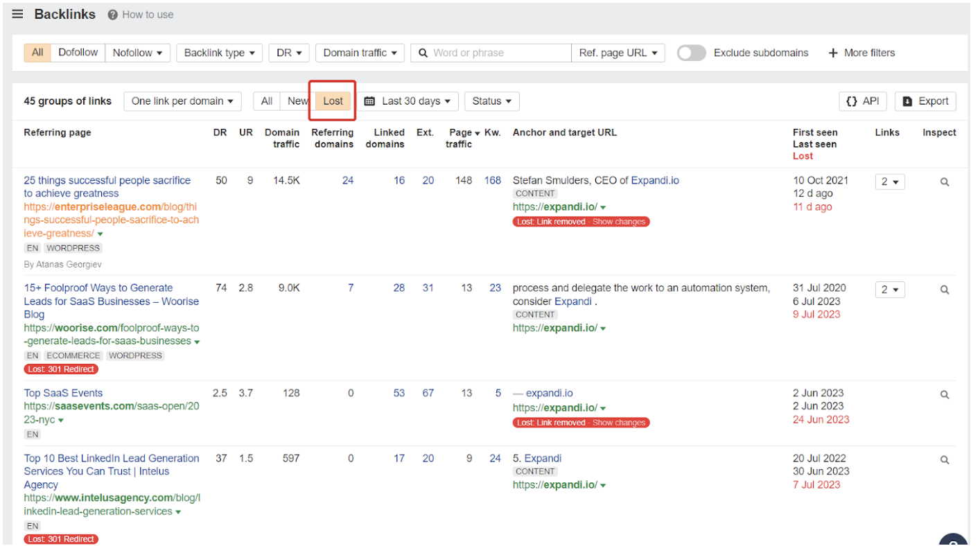Expand the enterpriseleague.com URL caret
Viewport: 980px width, 546px height.
tap(100, 234)
